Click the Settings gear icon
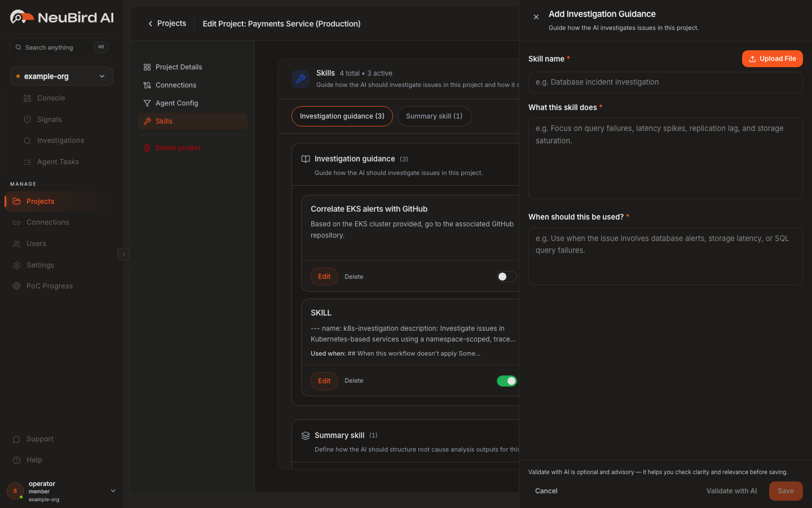Screen dimensions: 812x508 (16, 265)
